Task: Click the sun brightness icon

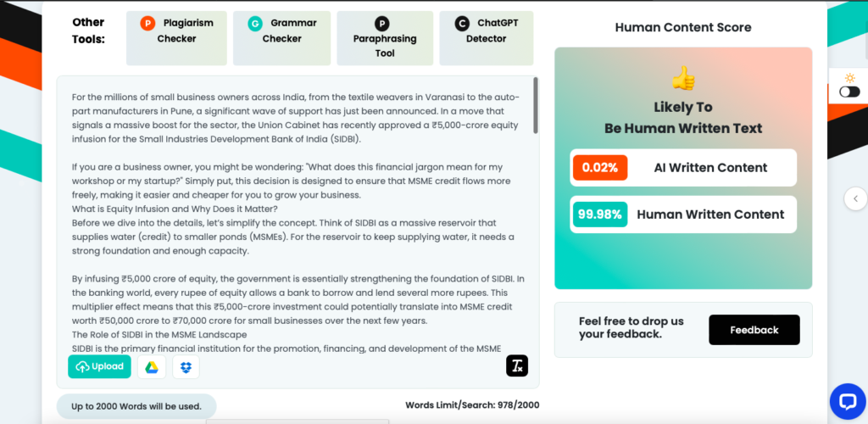Action: pos(849,77)
